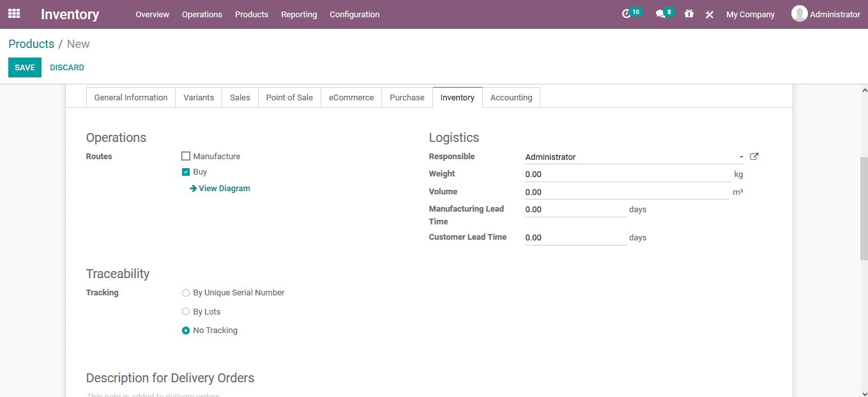Screen dimensions: 868x397
Task: Open the Operations menu
Action: (x=202, y=14)
